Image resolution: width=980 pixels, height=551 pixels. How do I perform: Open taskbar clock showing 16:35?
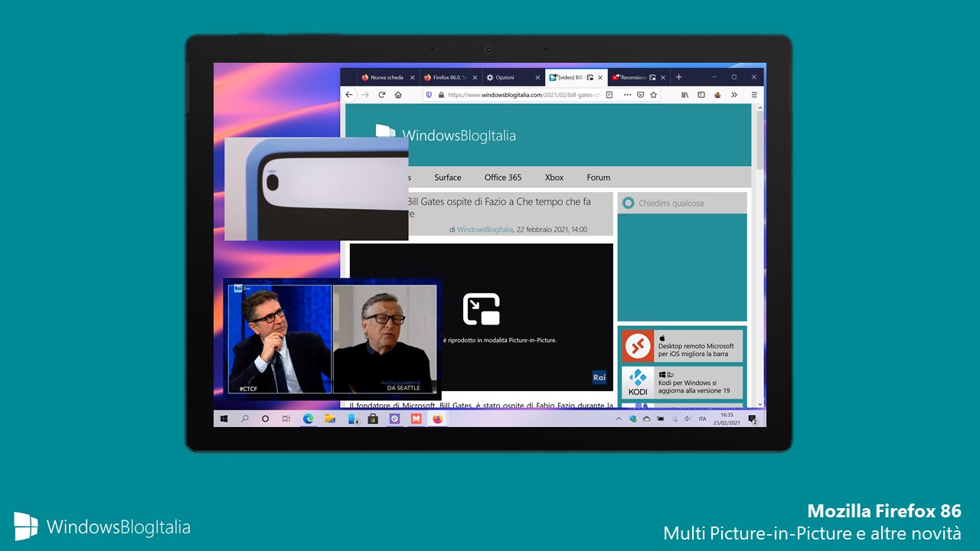(x=727, y=419)
